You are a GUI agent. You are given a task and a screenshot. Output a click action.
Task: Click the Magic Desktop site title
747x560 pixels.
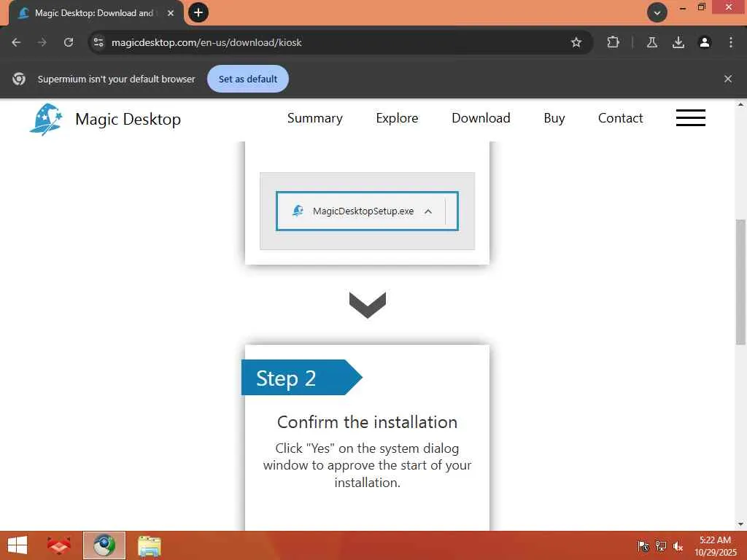point(128,119)
